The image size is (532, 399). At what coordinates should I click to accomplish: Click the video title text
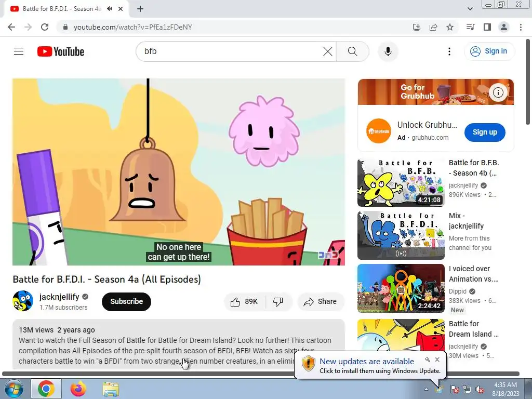(107, 279)
